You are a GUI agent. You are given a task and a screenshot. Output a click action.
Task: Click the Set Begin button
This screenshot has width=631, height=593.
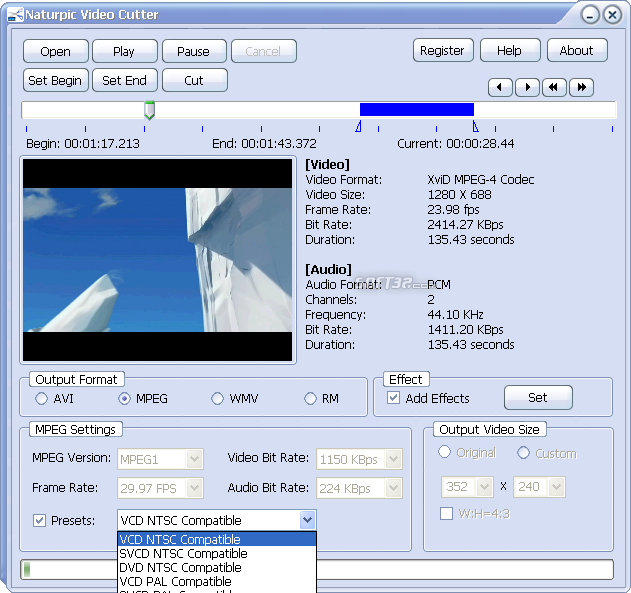tap(56, 80)
